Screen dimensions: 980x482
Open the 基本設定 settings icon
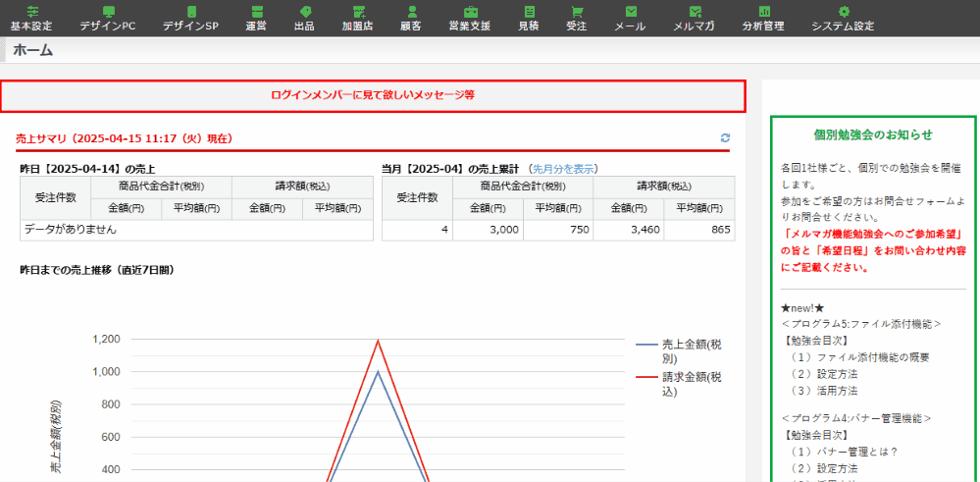32,12
